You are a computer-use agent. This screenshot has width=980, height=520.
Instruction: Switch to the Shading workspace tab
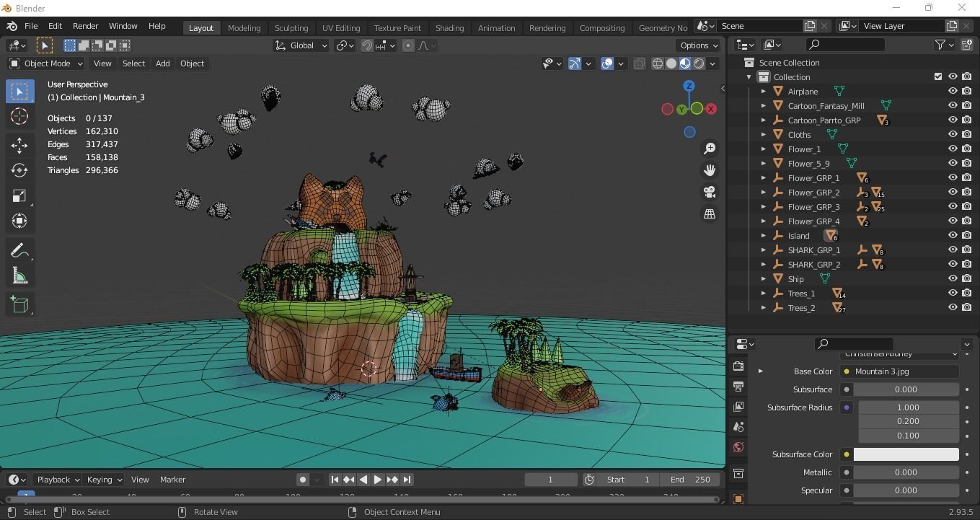point(449,27)
